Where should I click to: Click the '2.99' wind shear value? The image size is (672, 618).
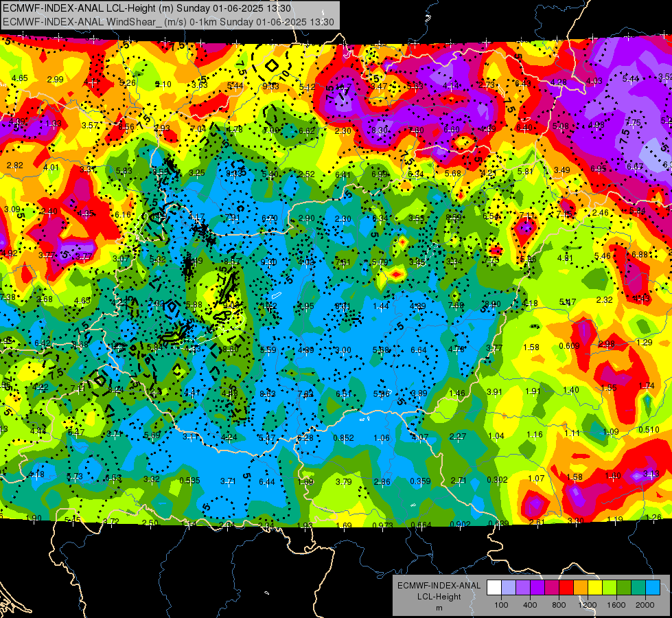click(56, 80)
